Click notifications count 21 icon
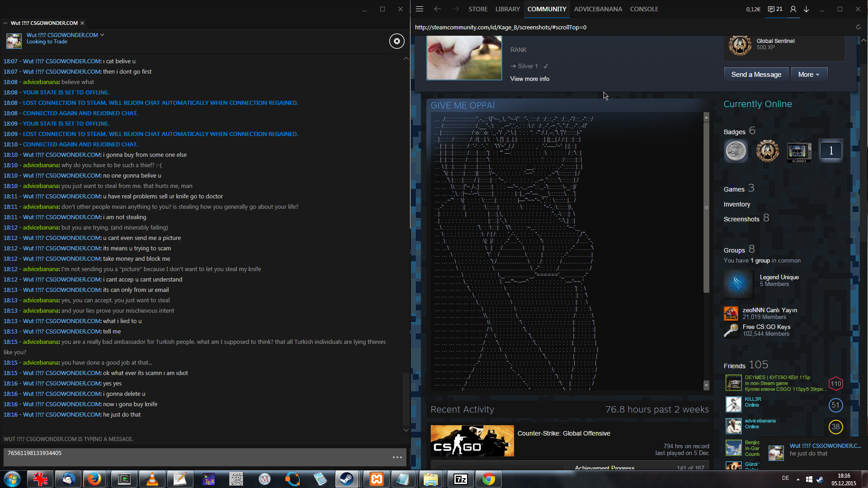The width and height of the screenshot is (868, 488). [x=775, y=9]
